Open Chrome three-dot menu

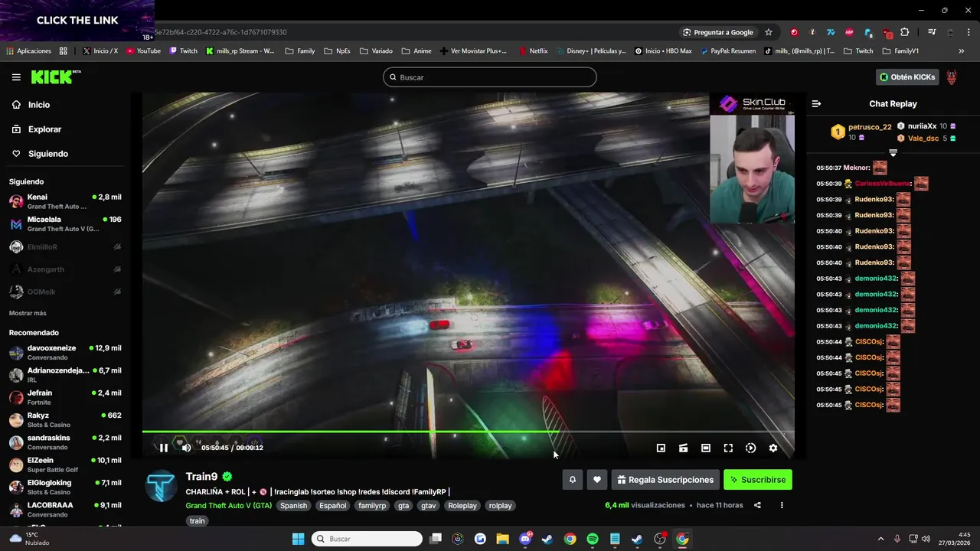click(x=969, y=32)
